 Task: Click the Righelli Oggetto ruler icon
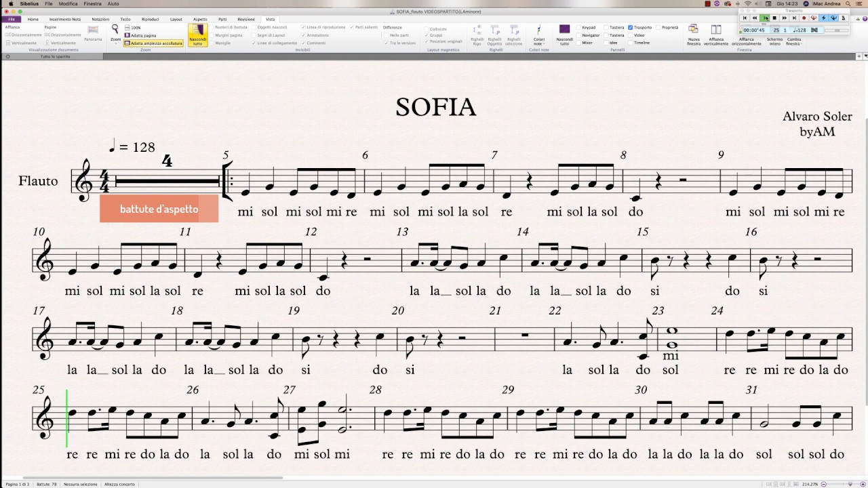point(495,30)
